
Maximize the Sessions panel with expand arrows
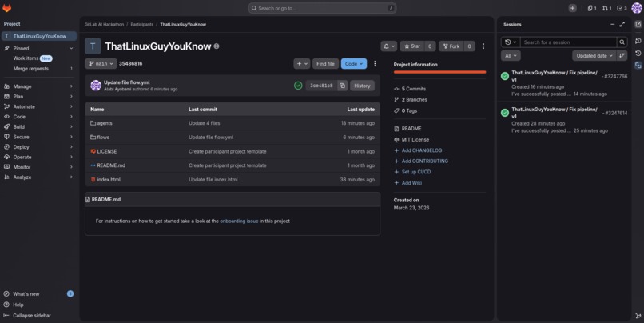click(x=622, y=24)
